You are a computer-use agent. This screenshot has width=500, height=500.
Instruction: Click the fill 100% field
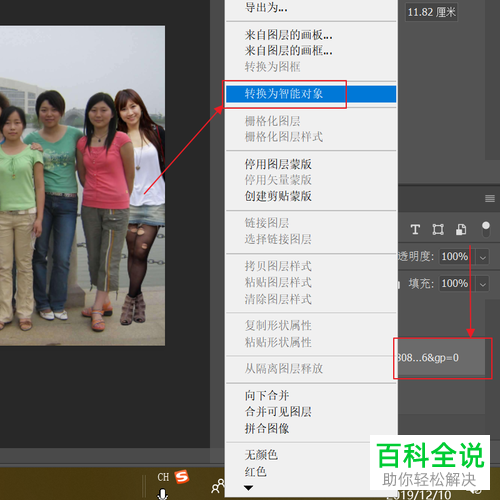[457, 283]
